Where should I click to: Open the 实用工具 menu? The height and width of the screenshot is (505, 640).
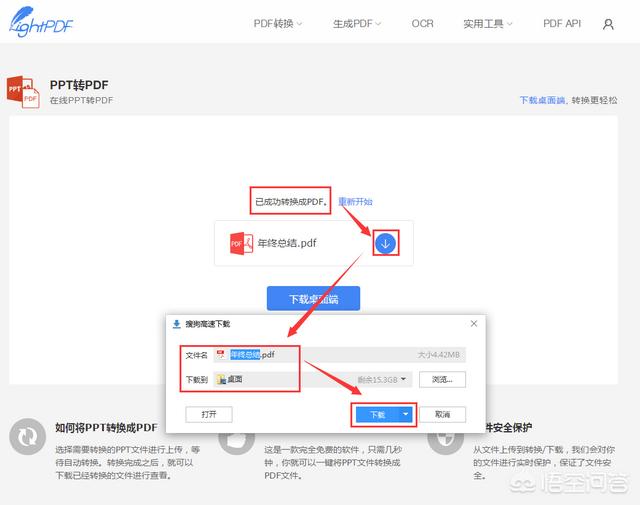(487, 24)
